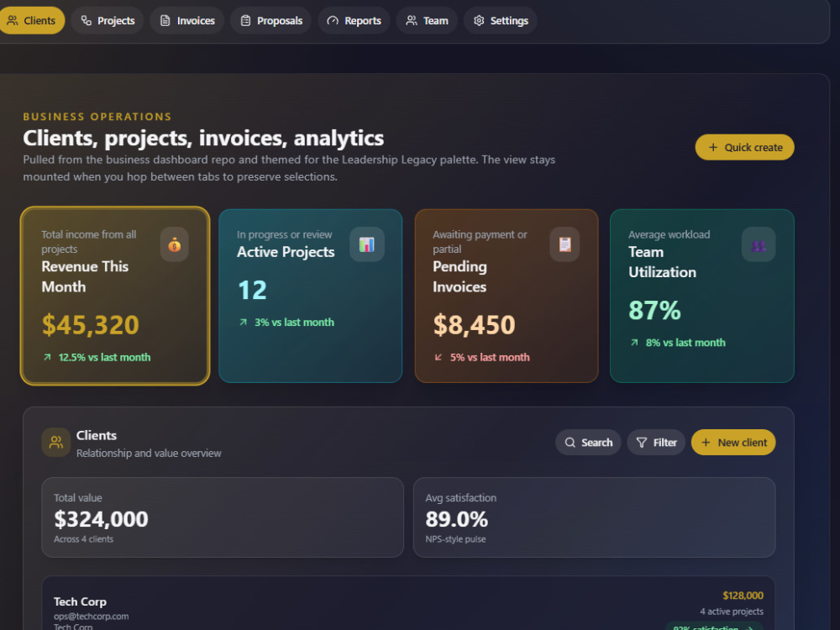Click the plus icon in New client

click(706, 443)
